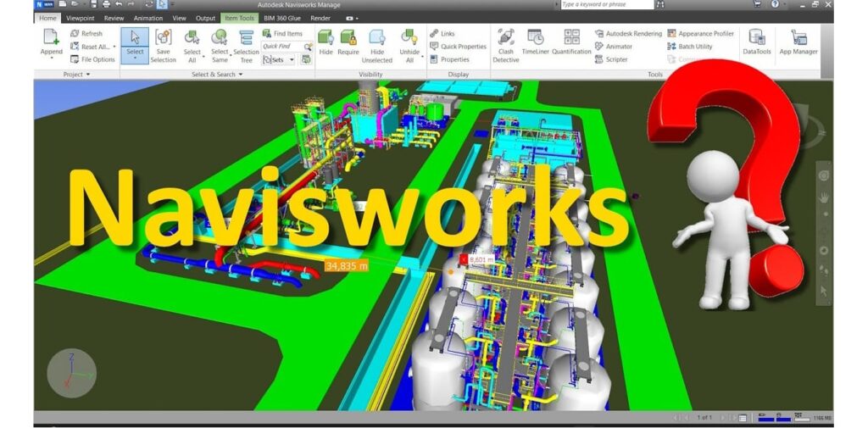Click the Hide item icon
The width and height of the screenshot is (868, 428).
point(325,37)
